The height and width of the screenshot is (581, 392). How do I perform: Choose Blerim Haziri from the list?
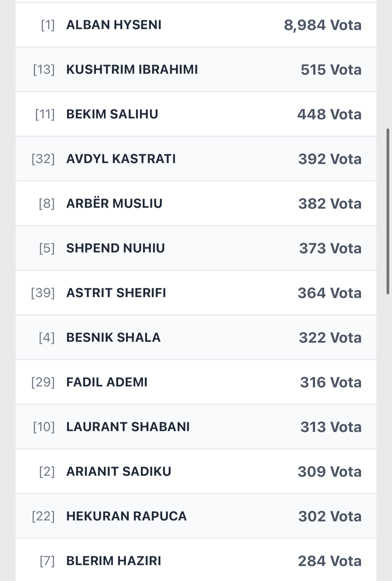[x=114, y=561]
